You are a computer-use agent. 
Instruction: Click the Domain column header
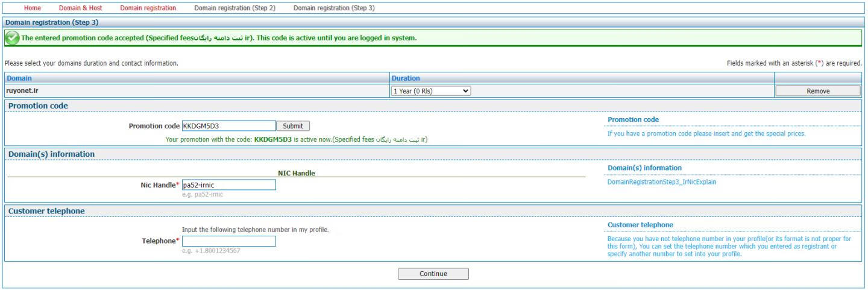(19, 78)
